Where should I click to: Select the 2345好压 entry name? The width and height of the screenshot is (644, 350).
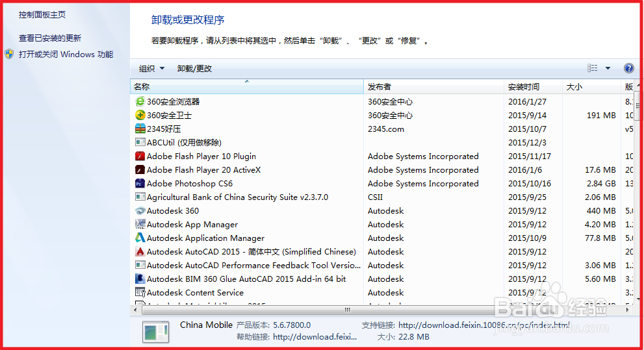164,129
